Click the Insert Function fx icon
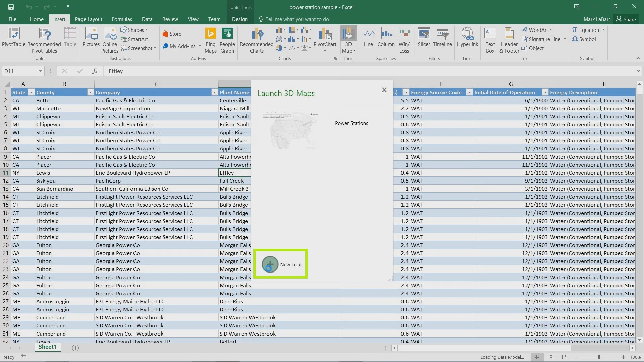Image resolution: width=644 pixels, height=362 pixels. (95, 71)
